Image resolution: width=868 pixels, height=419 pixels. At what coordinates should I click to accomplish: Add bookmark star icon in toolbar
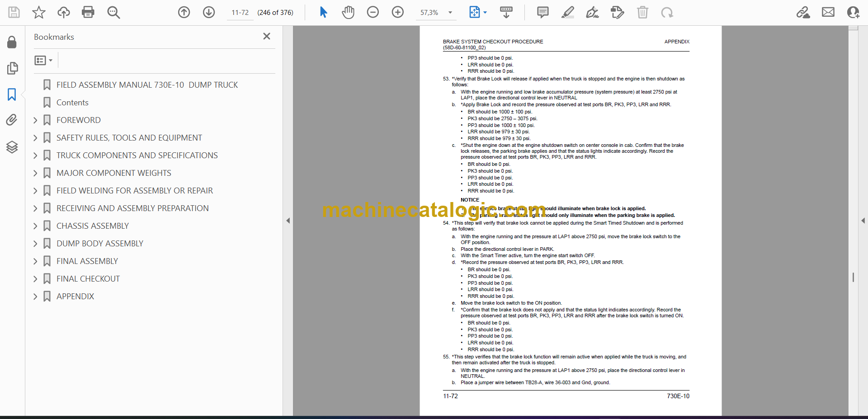(39, 12)
